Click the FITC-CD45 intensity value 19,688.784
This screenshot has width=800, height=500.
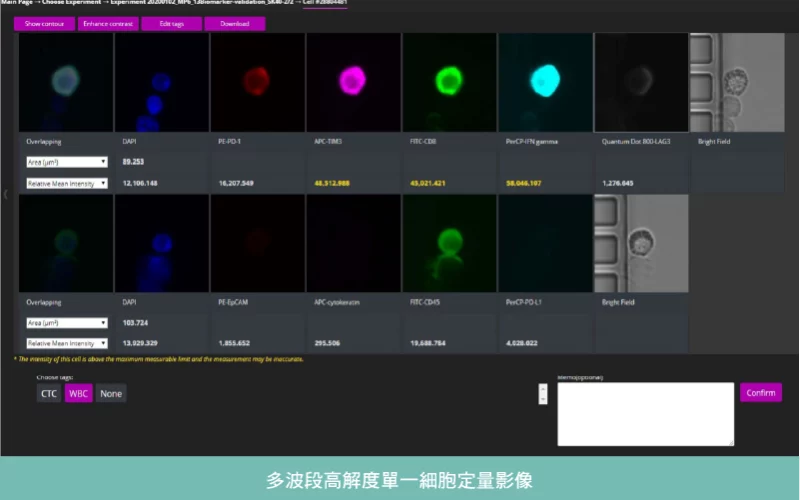coord(428,343)
